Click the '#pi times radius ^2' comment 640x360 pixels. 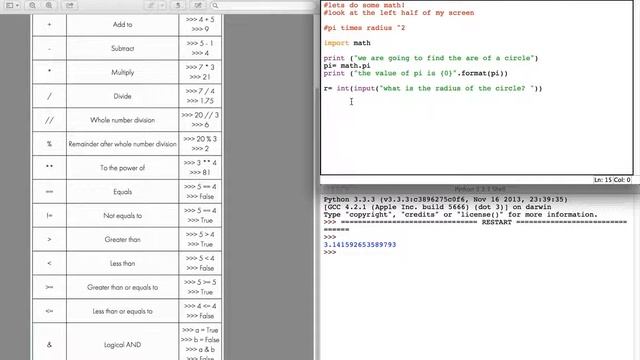click(364, 28)
